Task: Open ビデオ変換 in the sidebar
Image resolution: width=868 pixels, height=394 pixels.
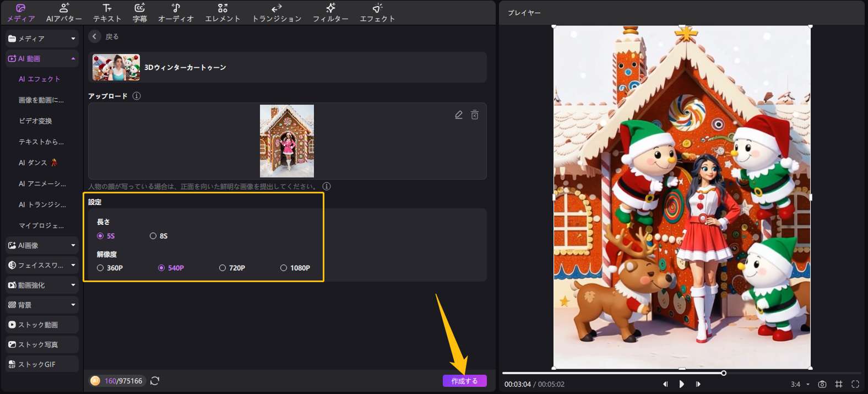Action: click(36, 121)
